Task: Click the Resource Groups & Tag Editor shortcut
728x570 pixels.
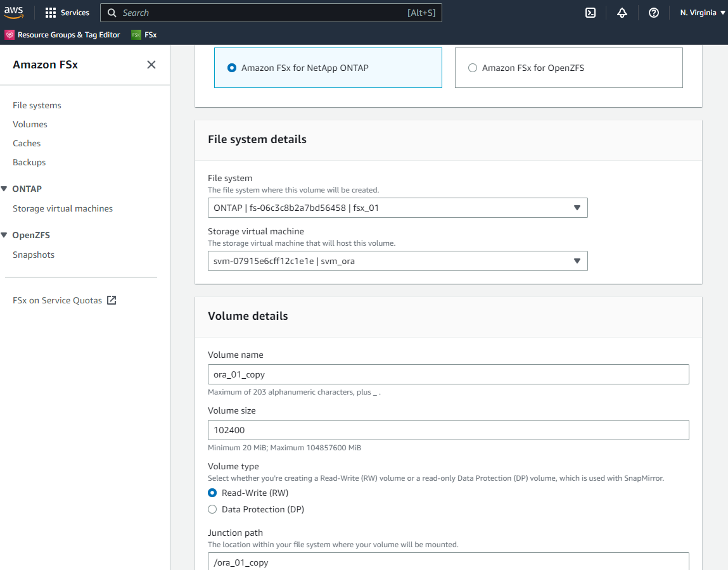Action: tap(62, 35)
